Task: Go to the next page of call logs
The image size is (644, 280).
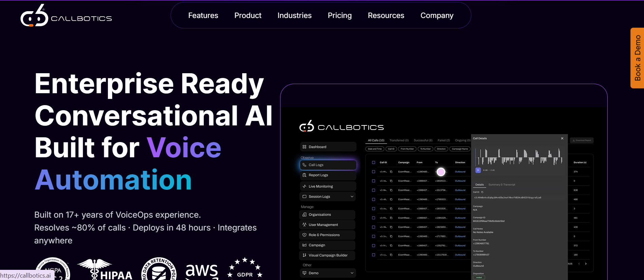Action: pyautogui.click(x=586, y=264)
